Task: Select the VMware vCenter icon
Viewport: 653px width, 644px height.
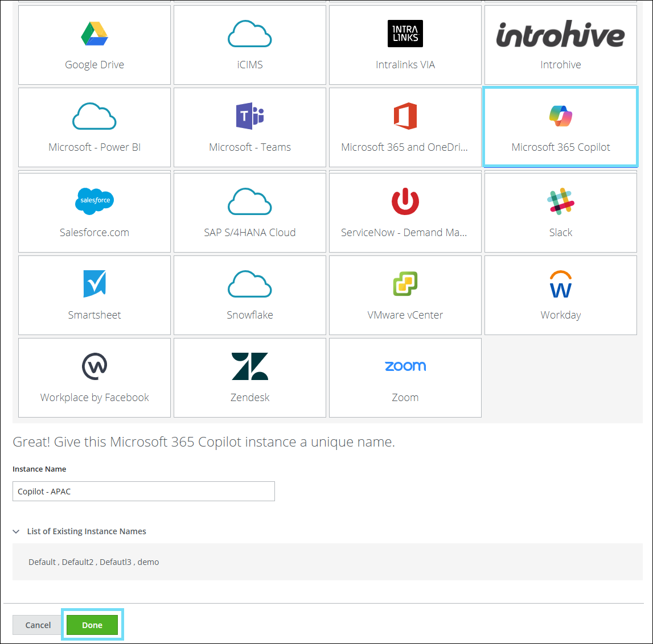Action: tap(405, 284)
